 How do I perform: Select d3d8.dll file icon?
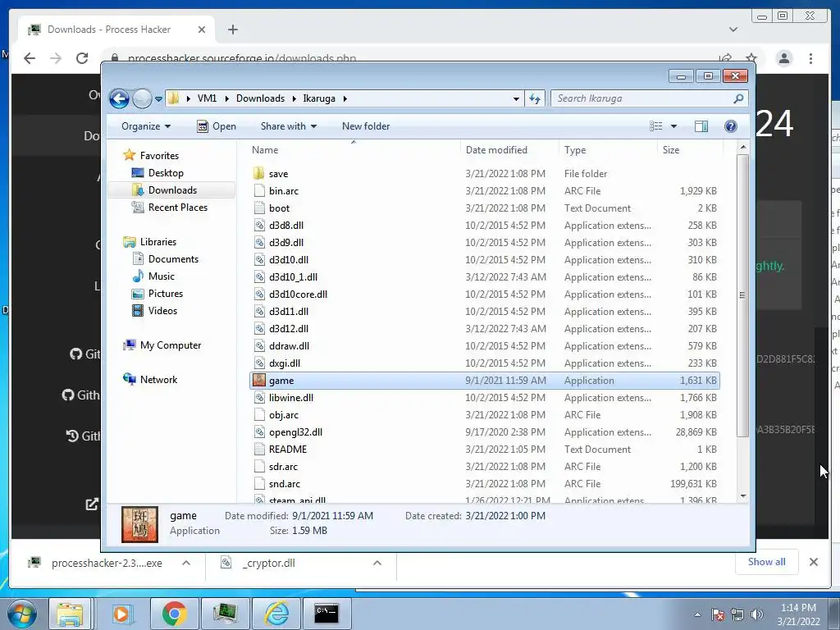click(259, 226)
